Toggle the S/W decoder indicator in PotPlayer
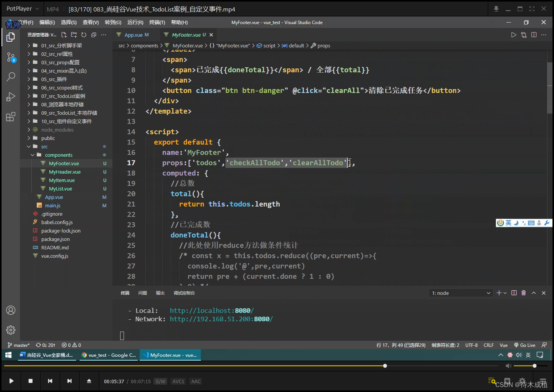The width and height of the screenshot is (554, 392). point(161,381)
